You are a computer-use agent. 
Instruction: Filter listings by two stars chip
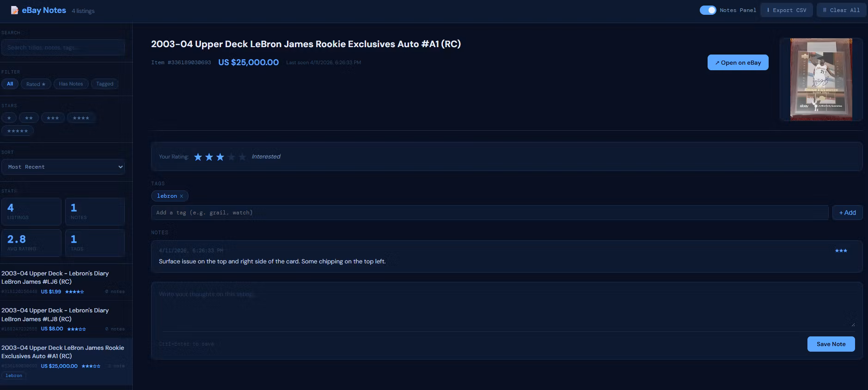(x=29, y=118)
